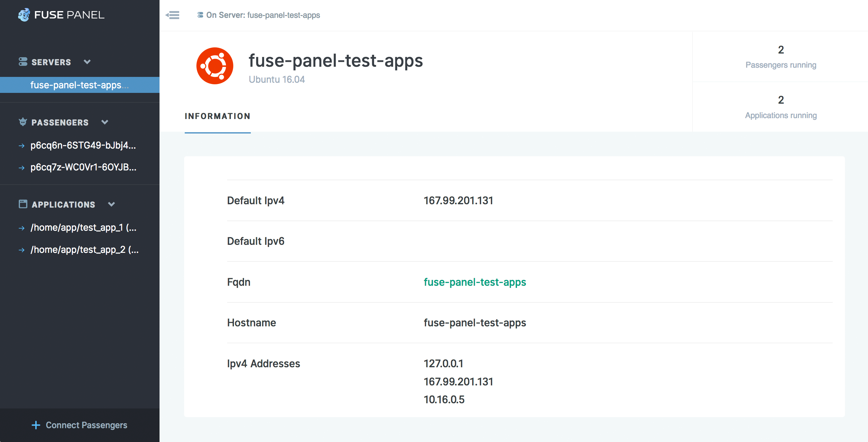Click the Applications section window icon
The image size is (868, 442).
(x=23, y=204)
